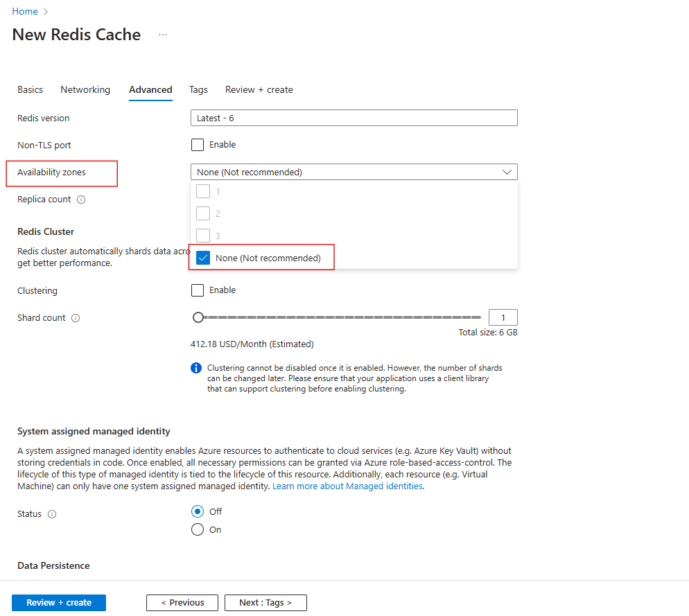This screenshot has width=689, height=616.
Task: Open the ellipsis menu beside New Redis Cache
Action: (x=163, y=35)
